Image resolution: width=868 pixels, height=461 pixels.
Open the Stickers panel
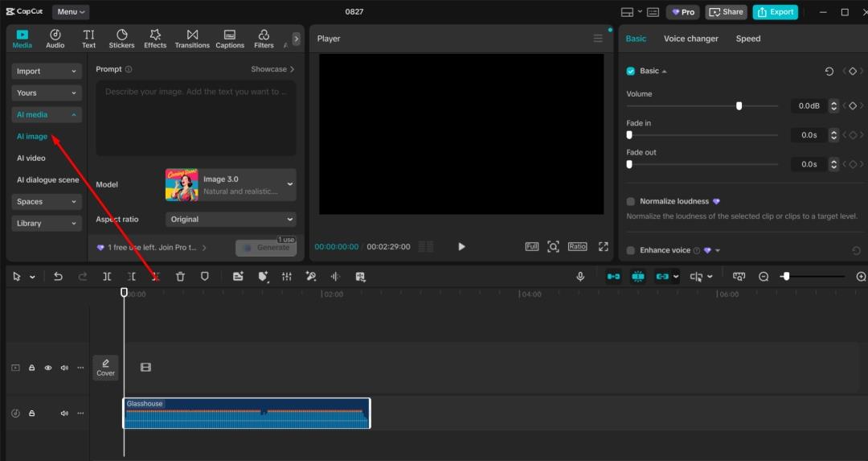tap(121, 39)
